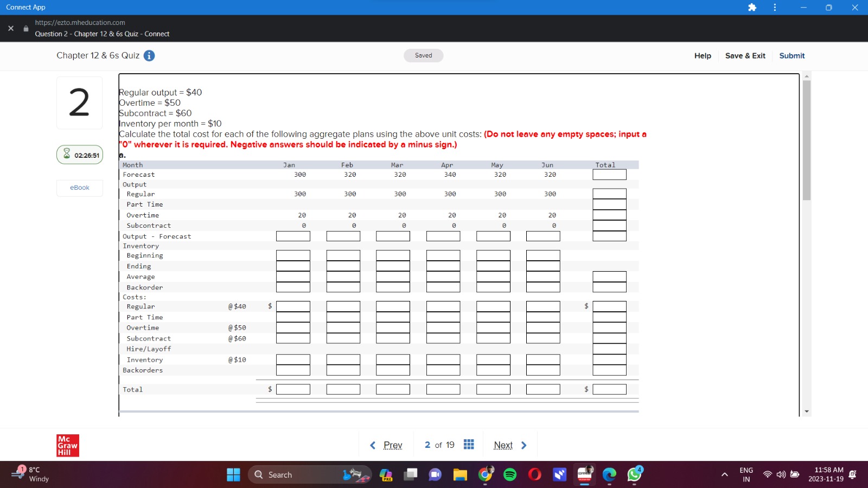Click the scroll up arrow
Screen dimensions: 868x488
pos(807,76)
